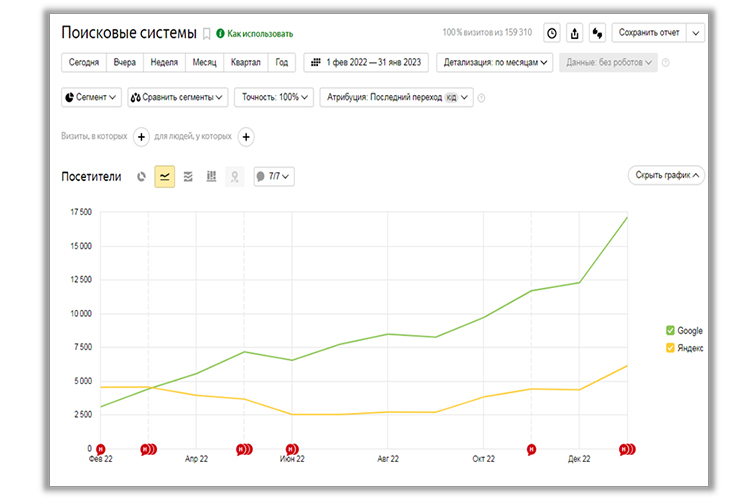Open the 'Детализация: по месяцам' dropdown
750x500 pixels.
[494, 62]
